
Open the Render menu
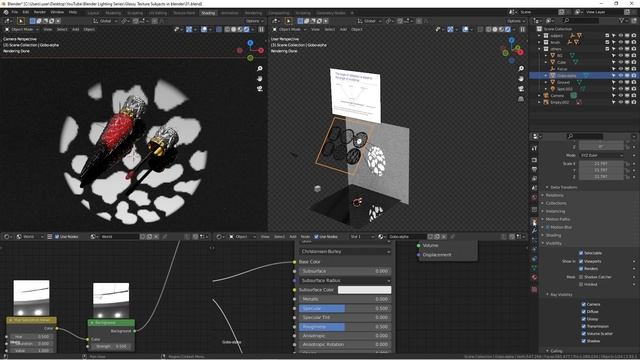coord(40,12)
